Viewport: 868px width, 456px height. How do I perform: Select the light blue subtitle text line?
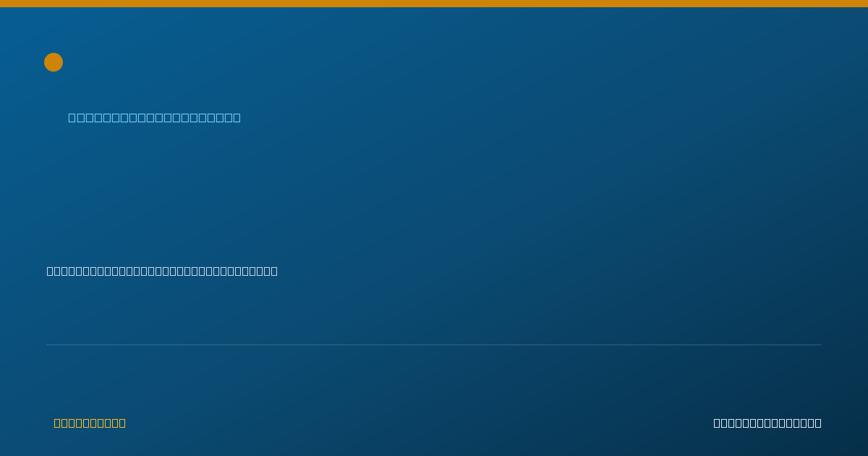pyautogui.click(x=154, y=117)
